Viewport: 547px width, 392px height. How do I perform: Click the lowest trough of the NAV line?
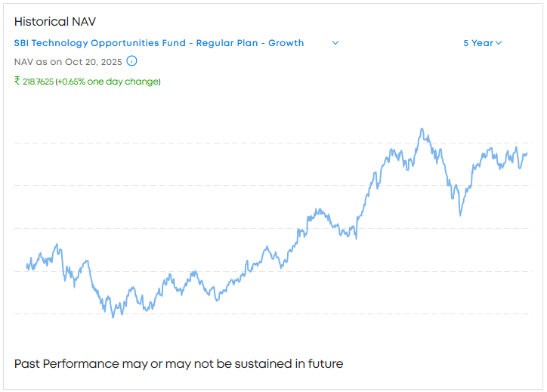click(x=113, y=316)
